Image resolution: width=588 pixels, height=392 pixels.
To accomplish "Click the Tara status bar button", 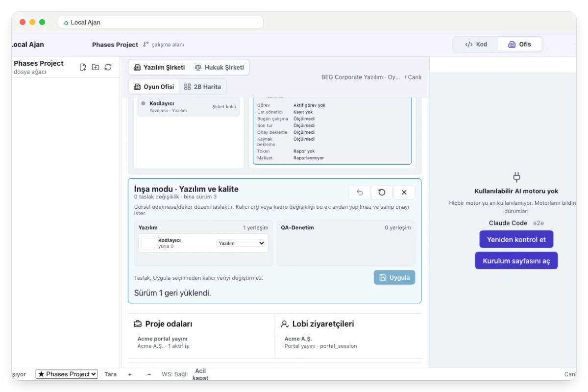I will [111, 374].
